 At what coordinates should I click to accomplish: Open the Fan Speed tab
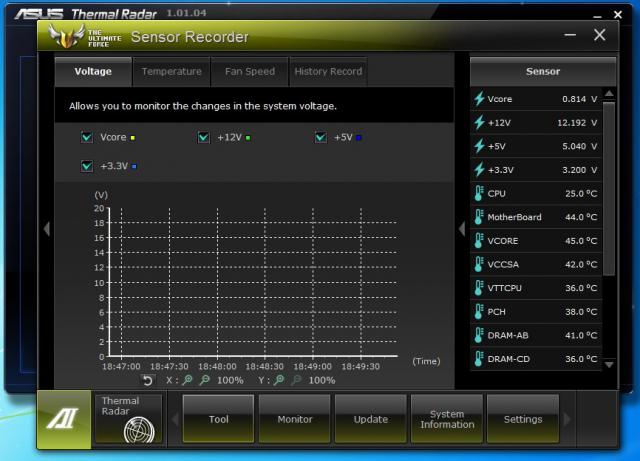click(250, 72)
